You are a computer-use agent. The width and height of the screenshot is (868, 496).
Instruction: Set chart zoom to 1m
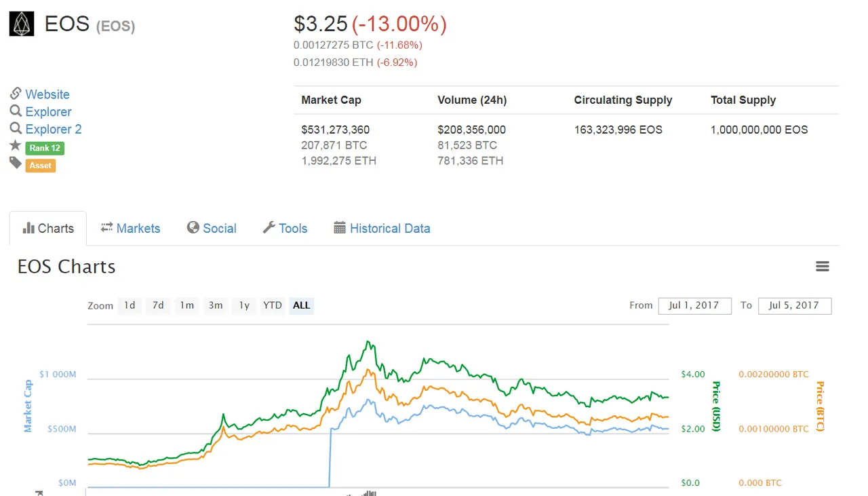(186, 305)
